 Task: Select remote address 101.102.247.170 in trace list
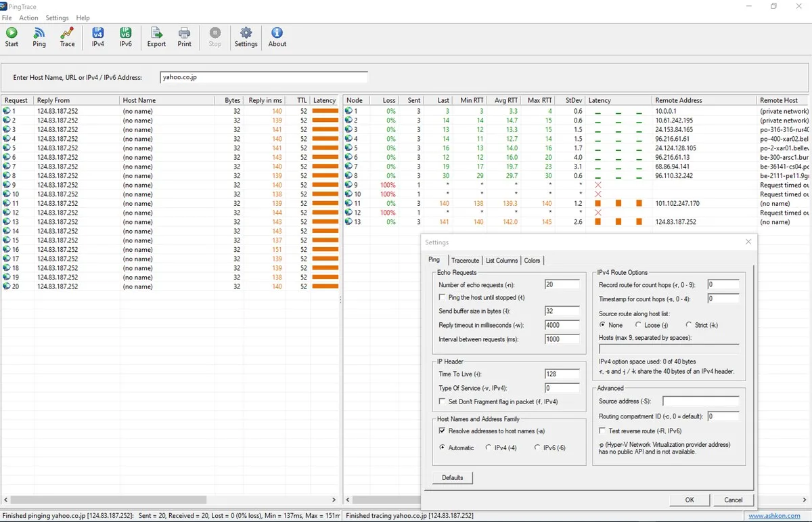click(677, 203)
